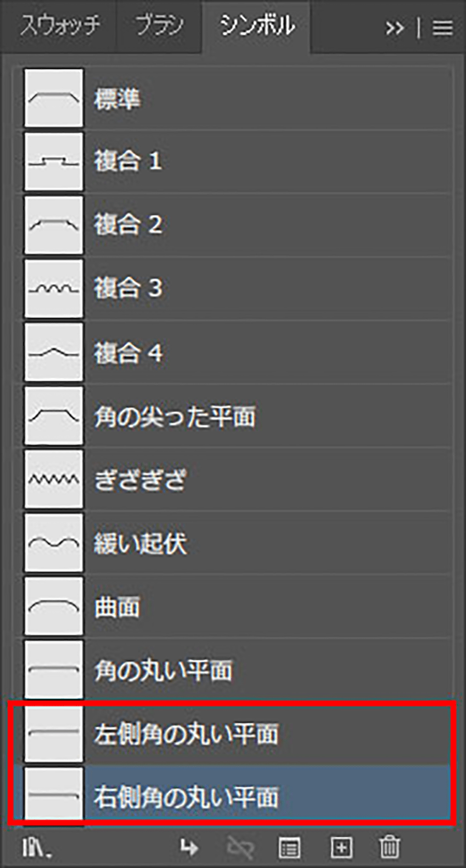Click the New Symbol icon
This screenshot has height=868, width=466.
coord(341,847)
